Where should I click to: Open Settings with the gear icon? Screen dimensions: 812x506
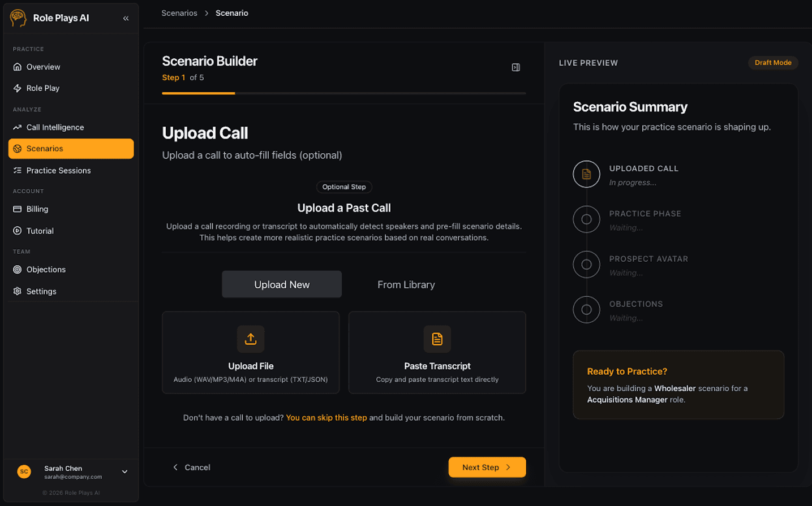(18, 291)
